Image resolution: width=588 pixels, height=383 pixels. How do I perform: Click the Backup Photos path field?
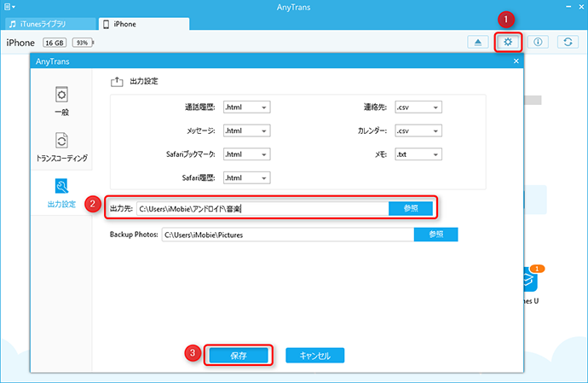pyautogui.click(x=288, y=235)
